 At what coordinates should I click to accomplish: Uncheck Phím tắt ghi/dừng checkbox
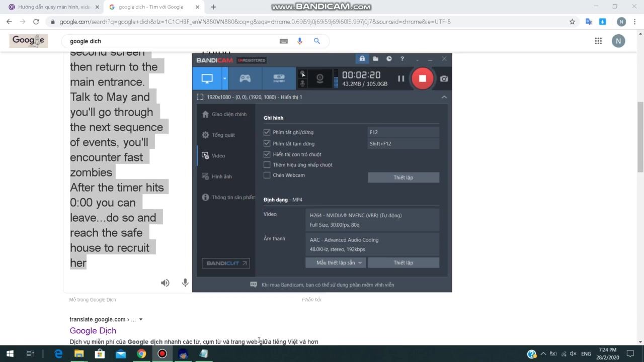click(267, 132)
